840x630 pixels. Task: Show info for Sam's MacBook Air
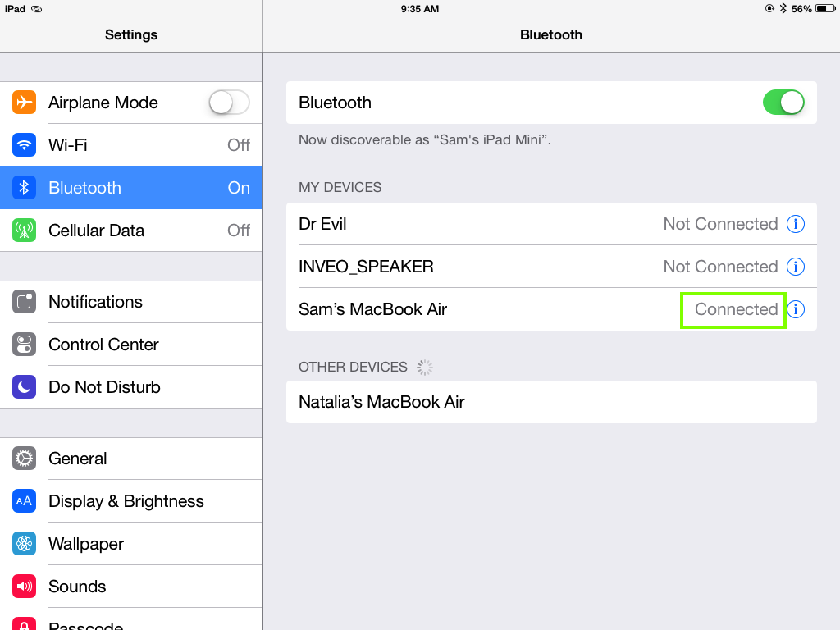coord(796,309)
